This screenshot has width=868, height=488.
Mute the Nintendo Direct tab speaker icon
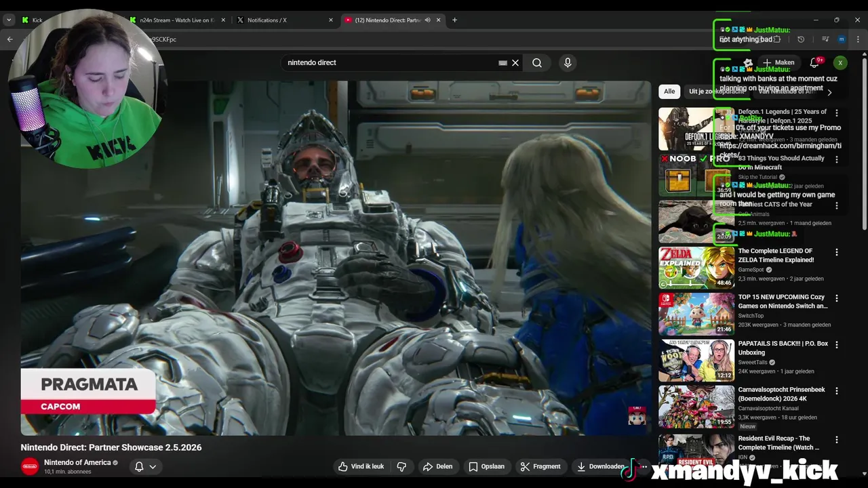click(x=428, y=20)
